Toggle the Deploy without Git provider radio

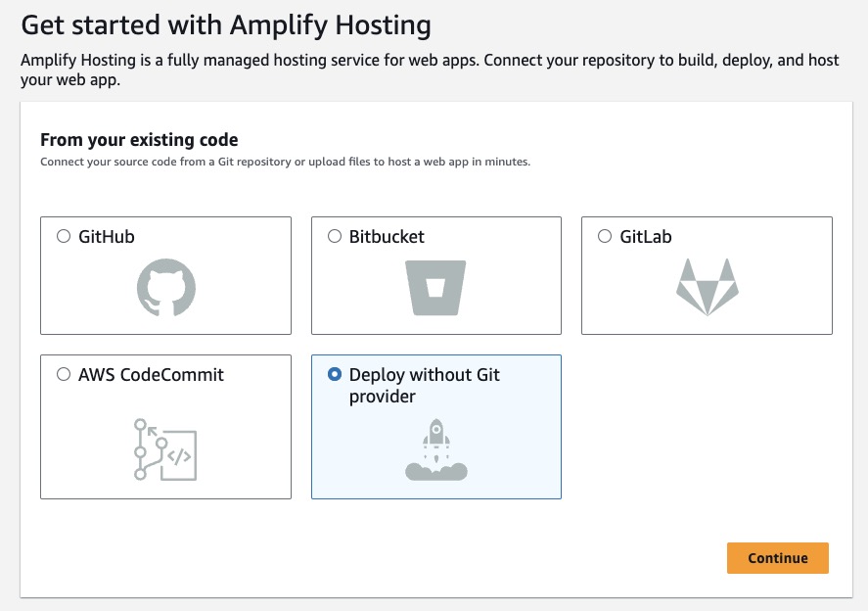point(335,374)
